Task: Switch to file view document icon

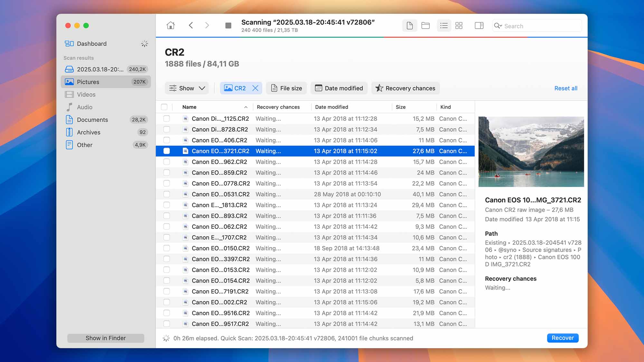Action: click(x=410, y=25)
